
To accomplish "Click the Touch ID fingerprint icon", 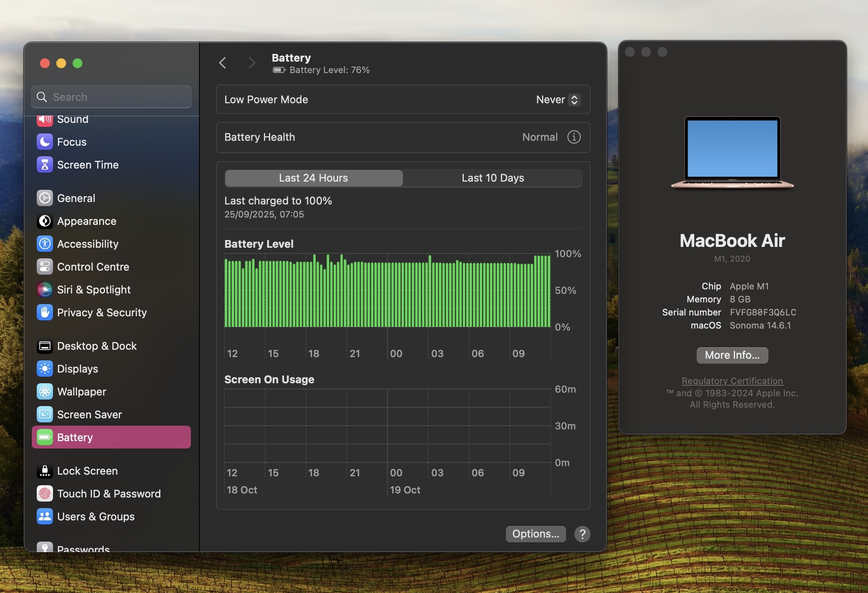I will (44, 493).
